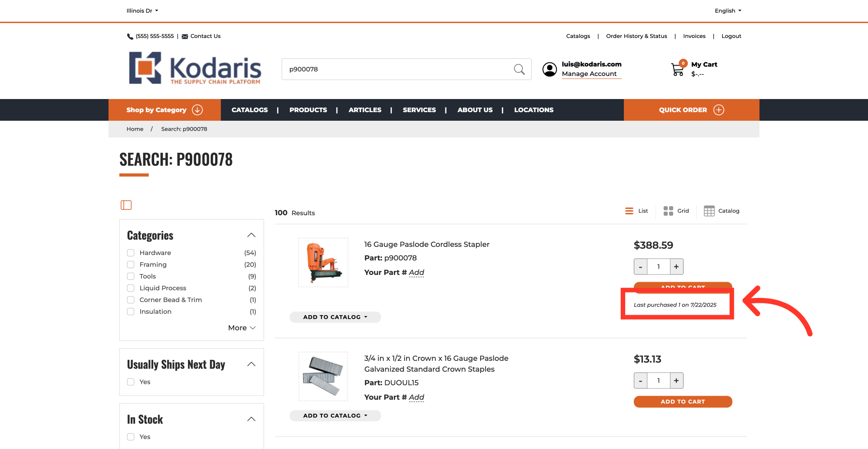Open the CATALOGS nav menu

pos(250,110)
